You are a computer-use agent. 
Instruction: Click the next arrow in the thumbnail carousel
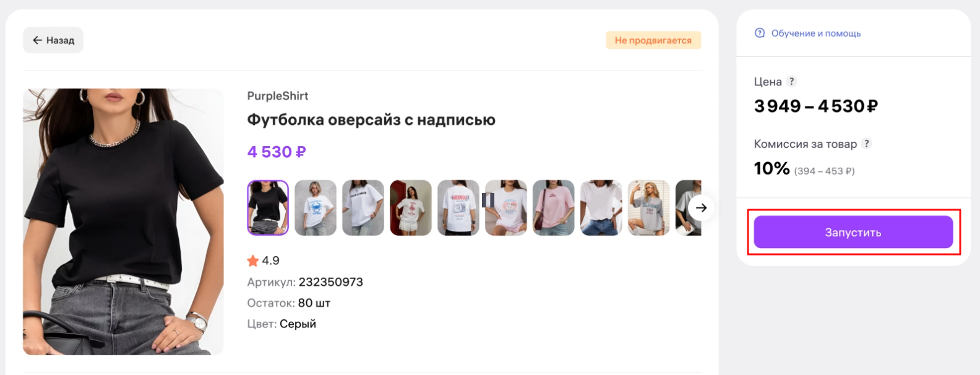tap(701, 208)
